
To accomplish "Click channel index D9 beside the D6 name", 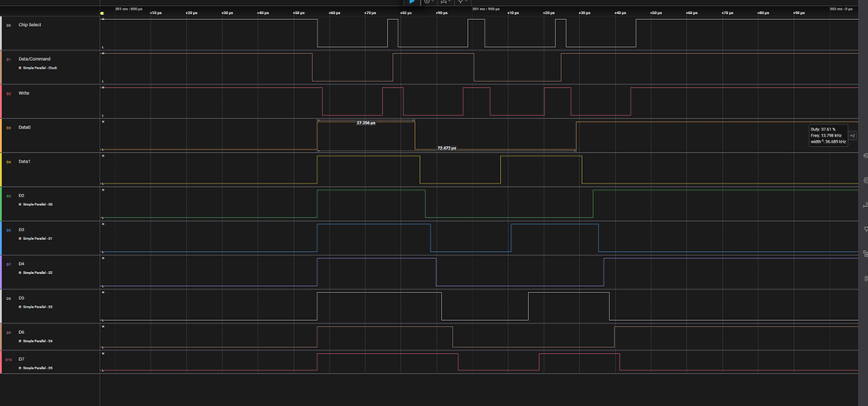I will click(9, 333).
